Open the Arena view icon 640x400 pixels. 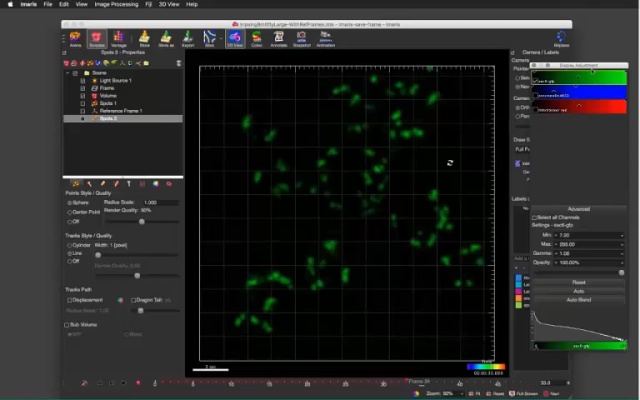coord(76,39)
